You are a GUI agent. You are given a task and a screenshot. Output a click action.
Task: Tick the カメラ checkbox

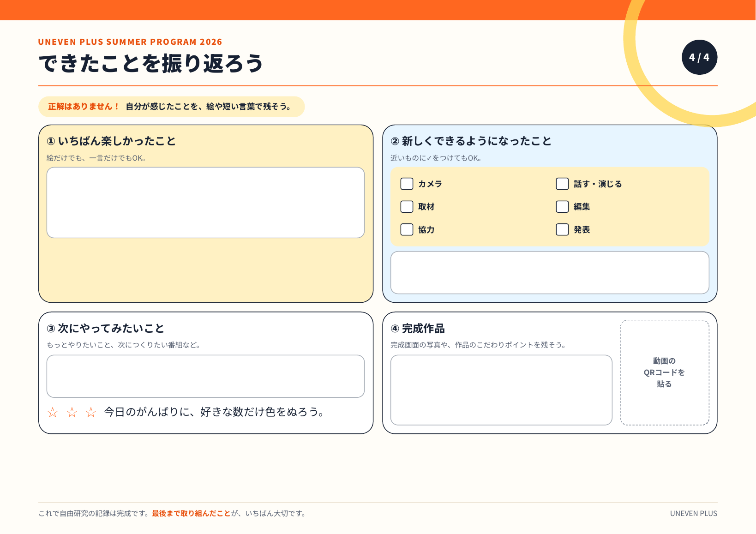coord(407,184)
